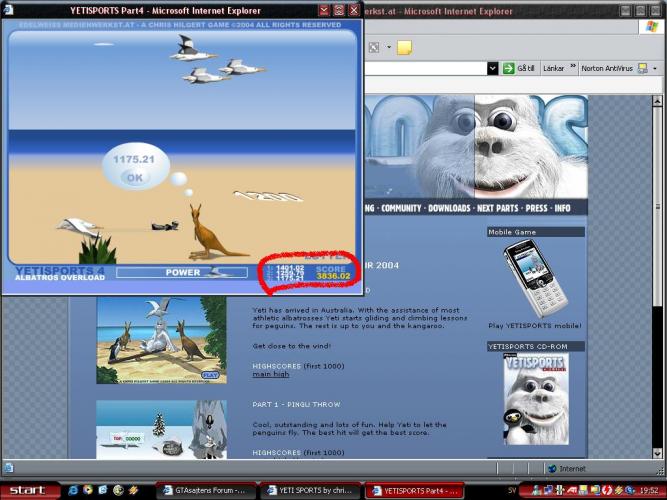Click the YETISPORTS CD-ROM cover image
This screenshot has width=667, height=500.
(x=536, y=399)
